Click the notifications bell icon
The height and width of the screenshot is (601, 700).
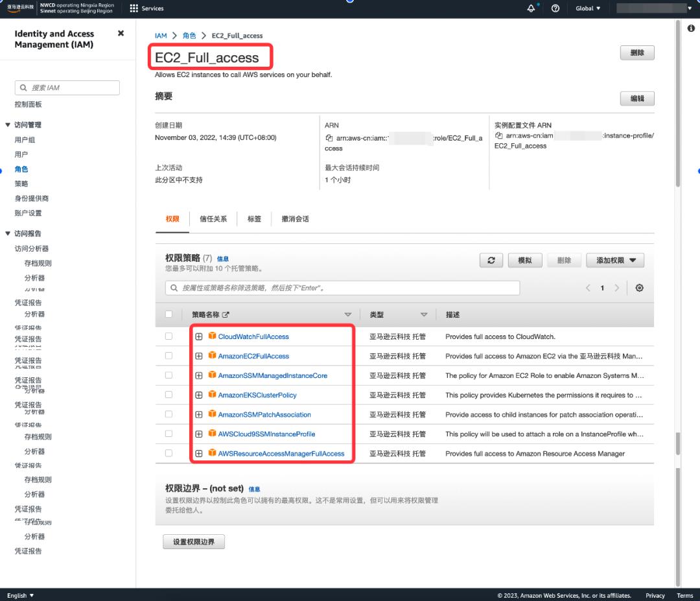[x=531, y=8]
